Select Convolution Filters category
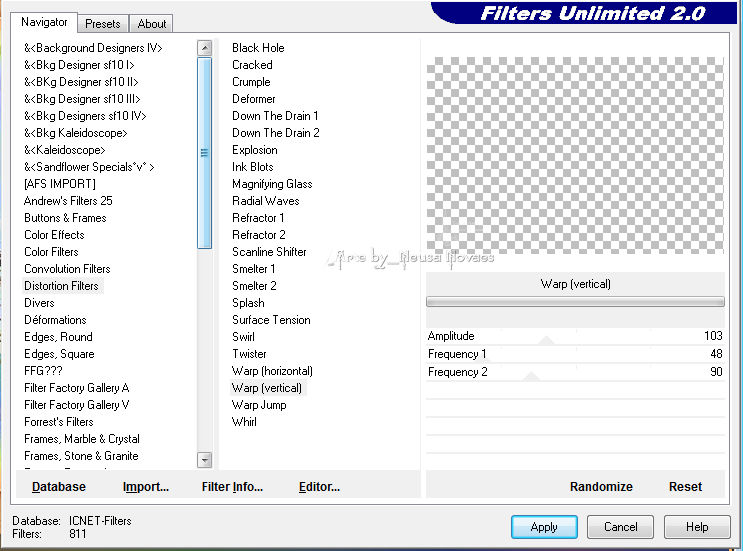The image size is (743, 551). click(67, 269)
